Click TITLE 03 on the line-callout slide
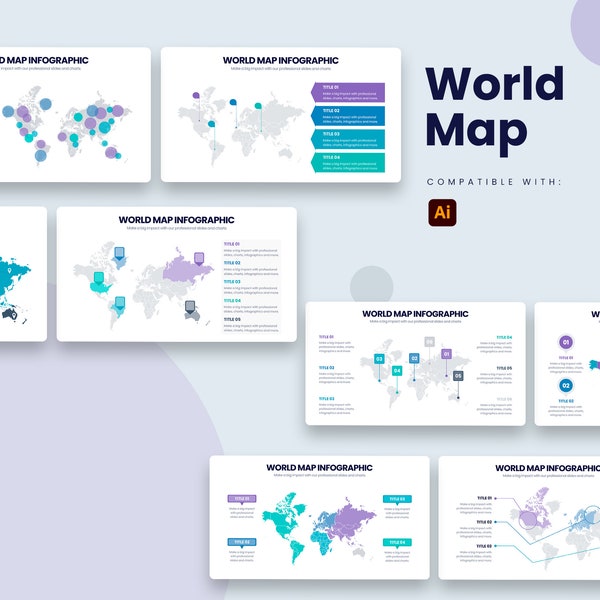The width and height of the screenshot is (600, 600). point(484,546)
